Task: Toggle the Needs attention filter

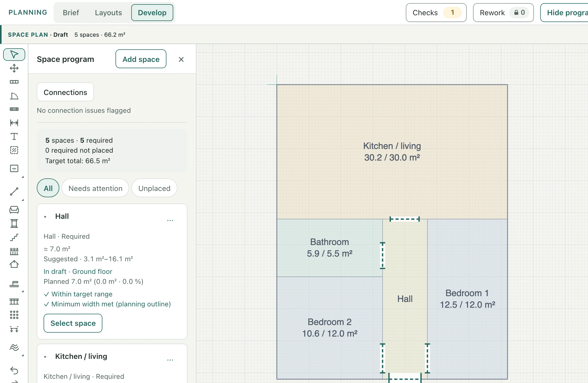Action: pyautogui.click(x=95, y=188)
